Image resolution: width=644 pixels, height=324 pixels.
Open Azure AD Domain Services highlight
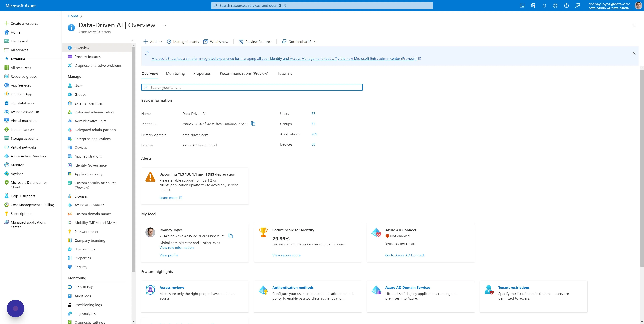(408, 287)
